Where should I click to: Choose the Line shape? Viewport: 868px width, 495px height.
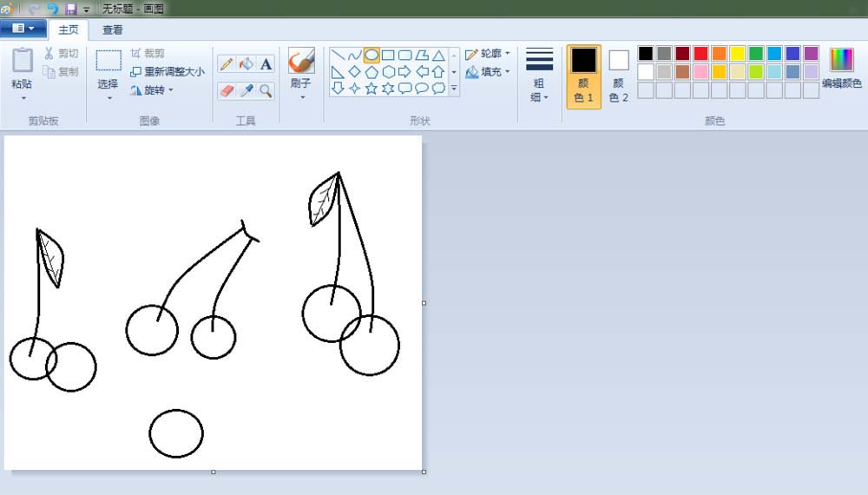coord(338,55)
